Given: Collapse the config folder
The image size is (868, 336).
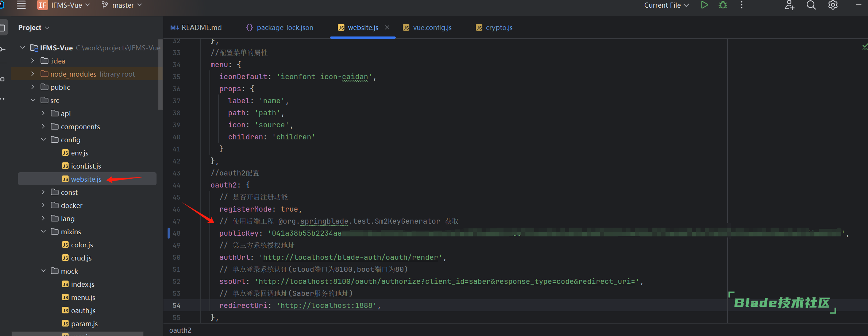Looking at the screenshot, I should coord(43,139).
